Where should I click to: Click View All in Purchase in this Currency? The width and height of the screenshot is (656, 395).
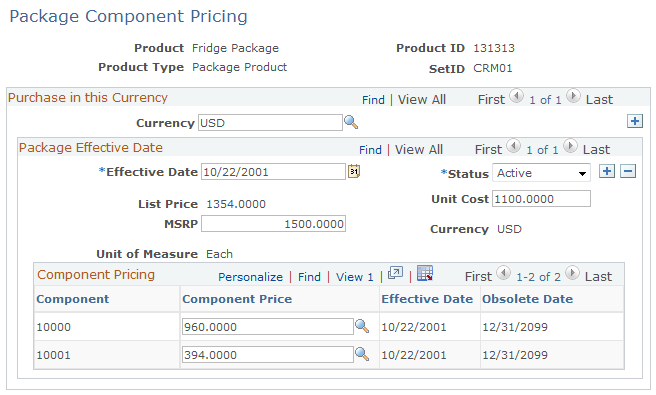tap(422, 100)
